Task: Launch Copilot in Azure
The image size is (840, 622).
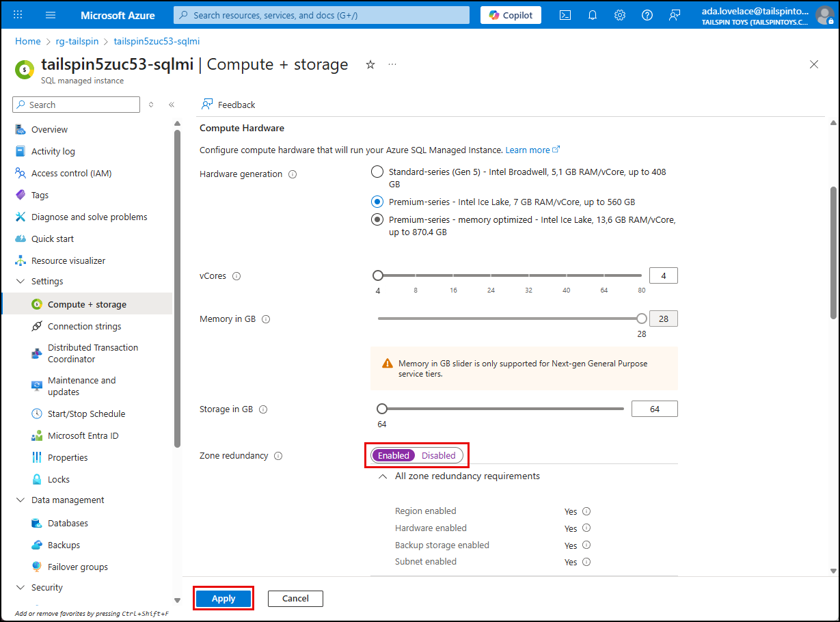Action: point(510,14)
